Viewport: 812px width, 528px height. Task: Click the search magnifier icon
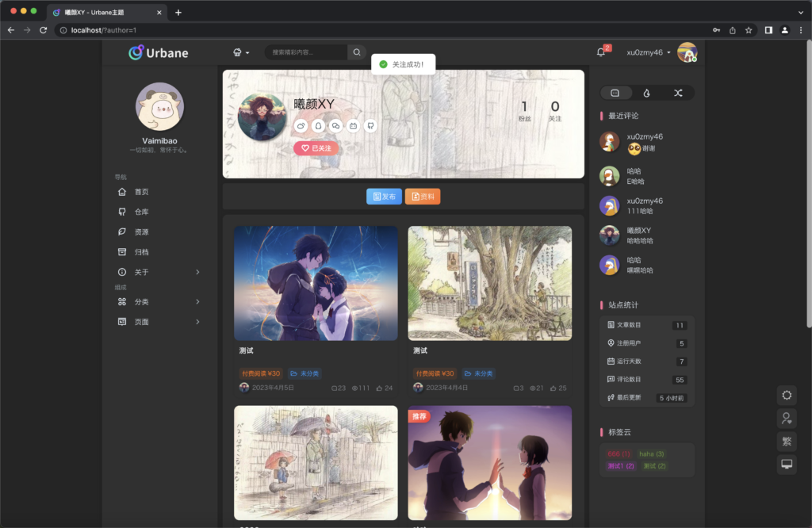click(357, 52)
